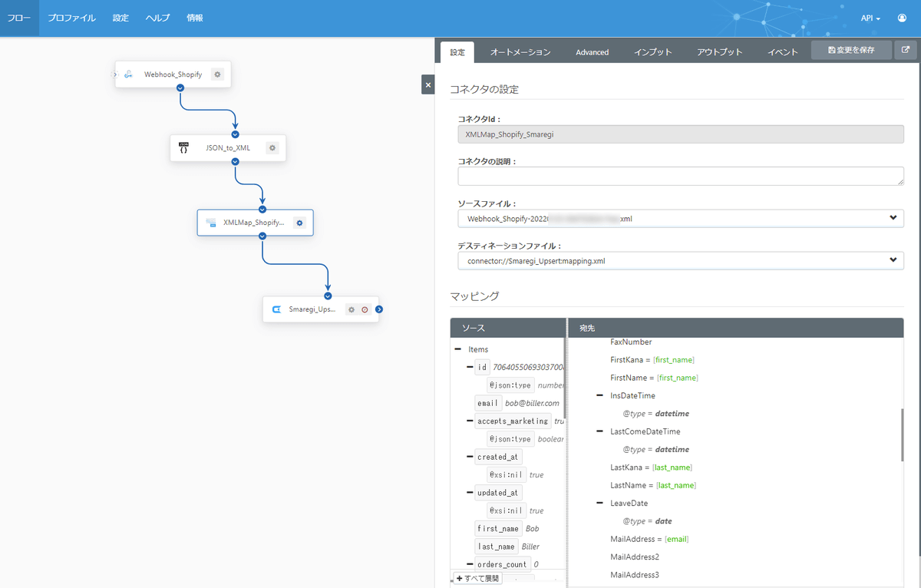Switch to the イベント tab
921x588 pixels.
tap(783, 52)
